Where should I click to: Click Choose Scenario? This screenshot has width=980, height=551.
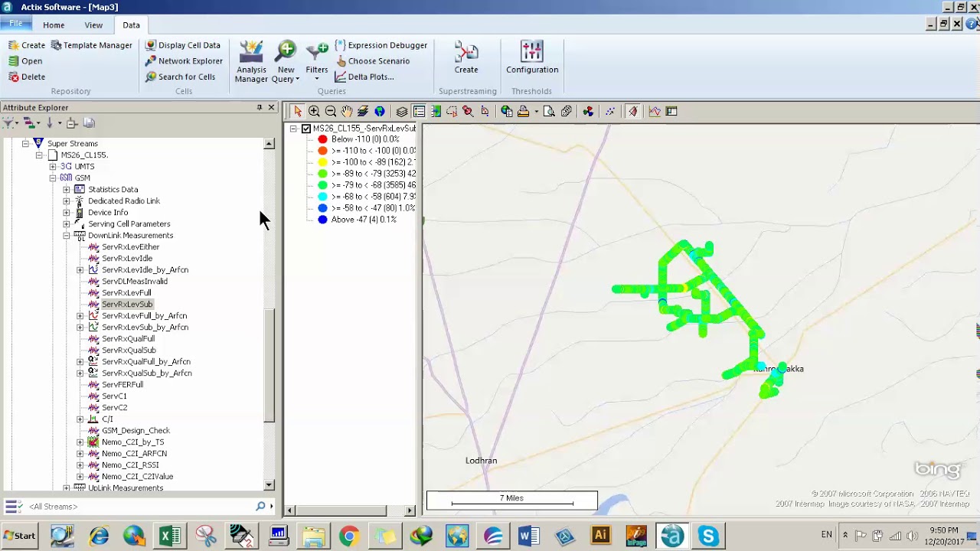click(x=372, y=61)
